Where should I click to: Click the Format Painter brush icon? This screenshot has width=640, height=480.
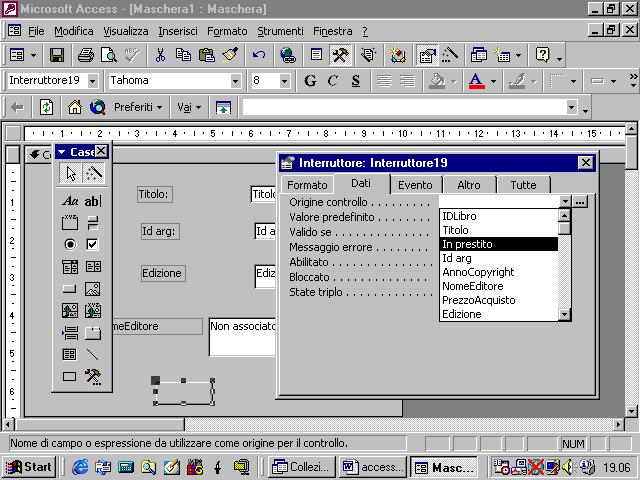point(230,55)
